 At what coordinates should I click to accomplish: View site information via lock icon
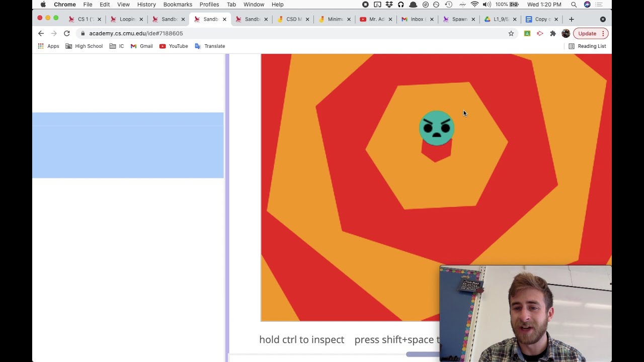coord(83,33)
